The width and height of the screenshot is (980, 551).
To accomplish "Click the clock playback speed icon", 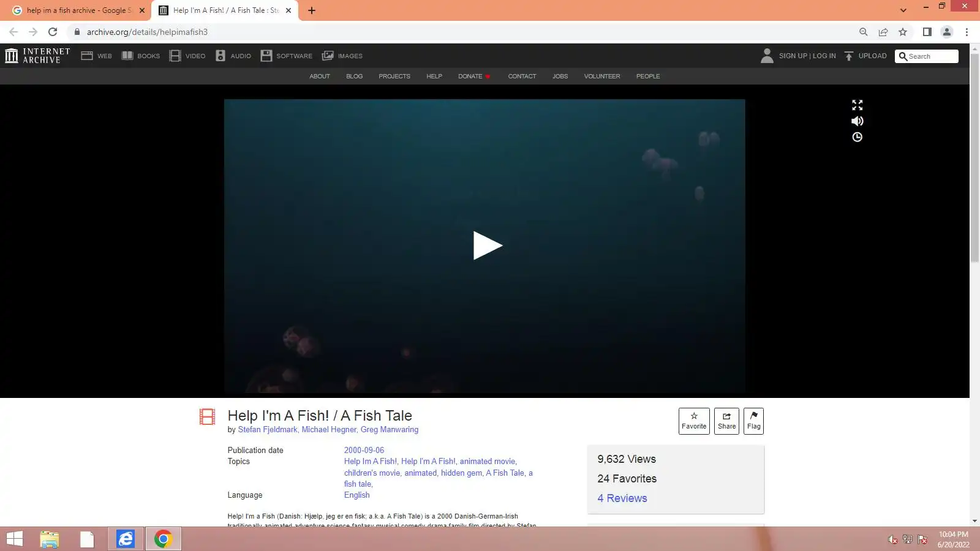I will 858,137.
